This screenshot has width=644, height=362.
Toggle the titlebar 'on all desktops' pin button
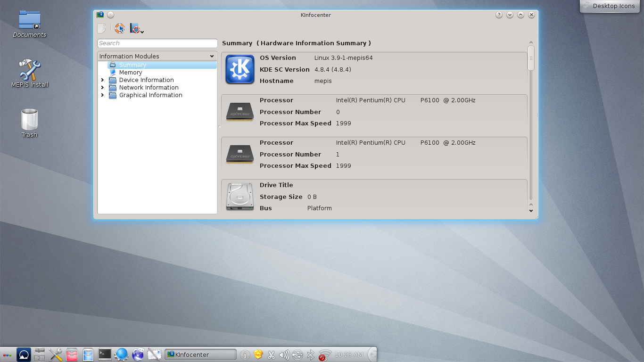coord(110,15)
